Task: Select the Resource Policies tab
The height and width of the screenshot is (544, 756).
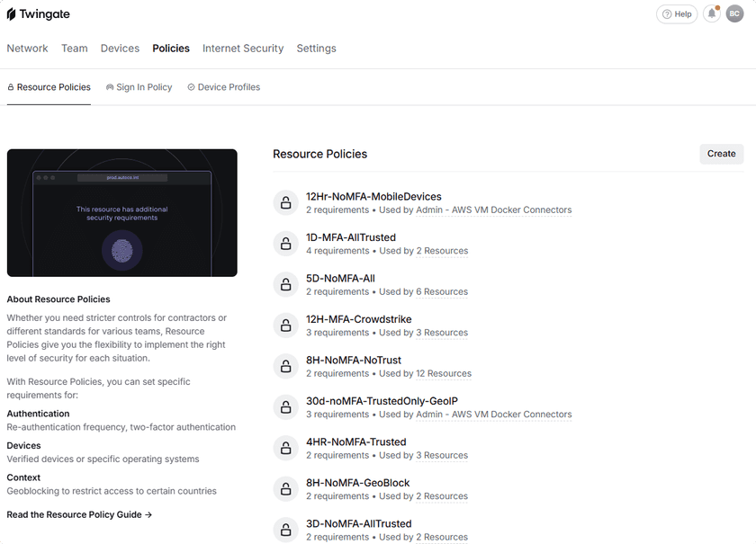Action: 49,87
